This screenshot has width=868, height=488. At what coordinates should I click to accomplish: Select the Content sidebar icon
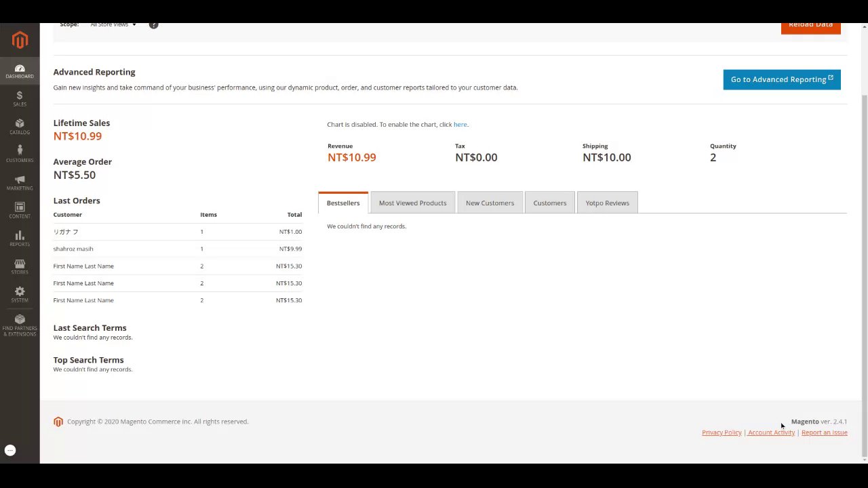click(x=20, y=211)
